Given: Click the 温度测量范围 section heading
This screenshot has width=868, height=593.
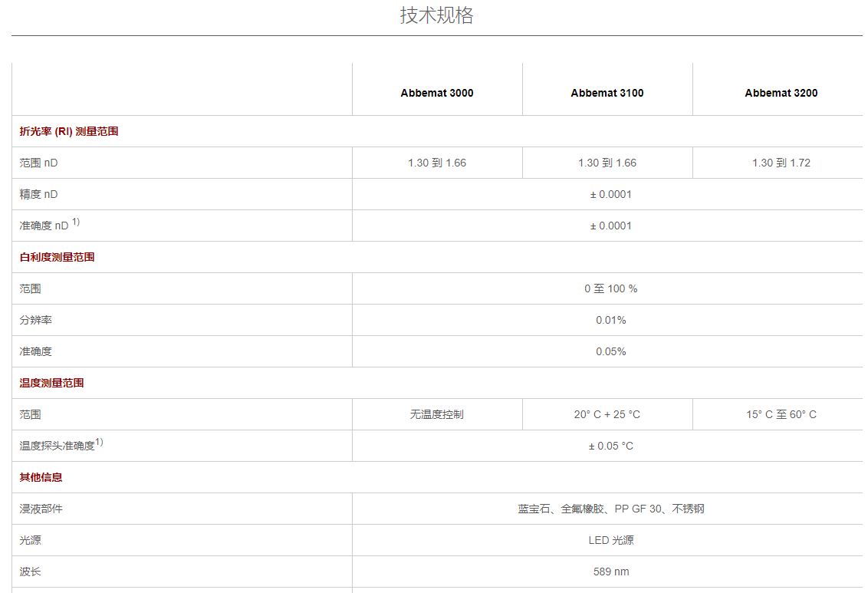Looking at the screenshot, I should (x=52, y=383).
